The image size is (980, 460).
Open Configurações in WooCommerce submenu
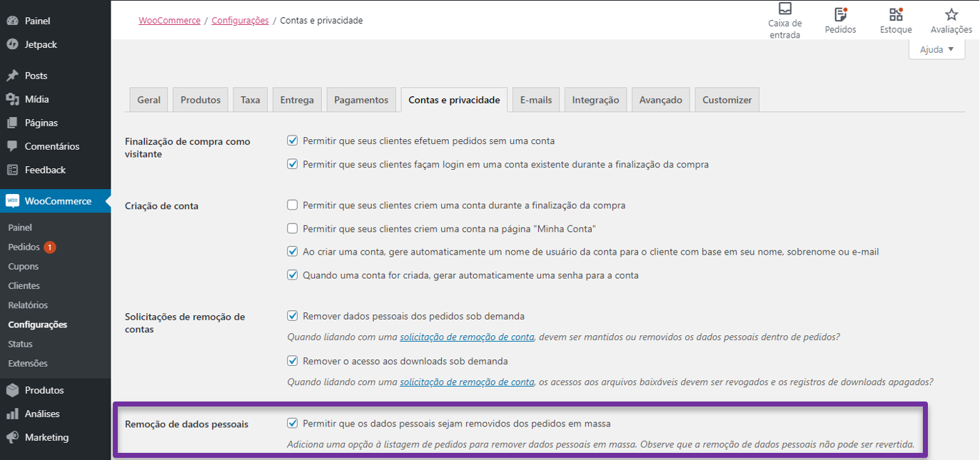click(38, 324)
